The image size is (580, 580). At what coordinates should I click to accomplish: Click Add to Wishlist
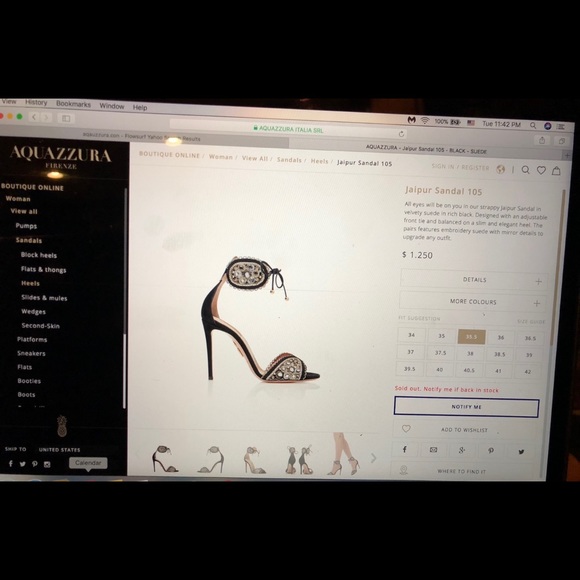coord(464,430)
